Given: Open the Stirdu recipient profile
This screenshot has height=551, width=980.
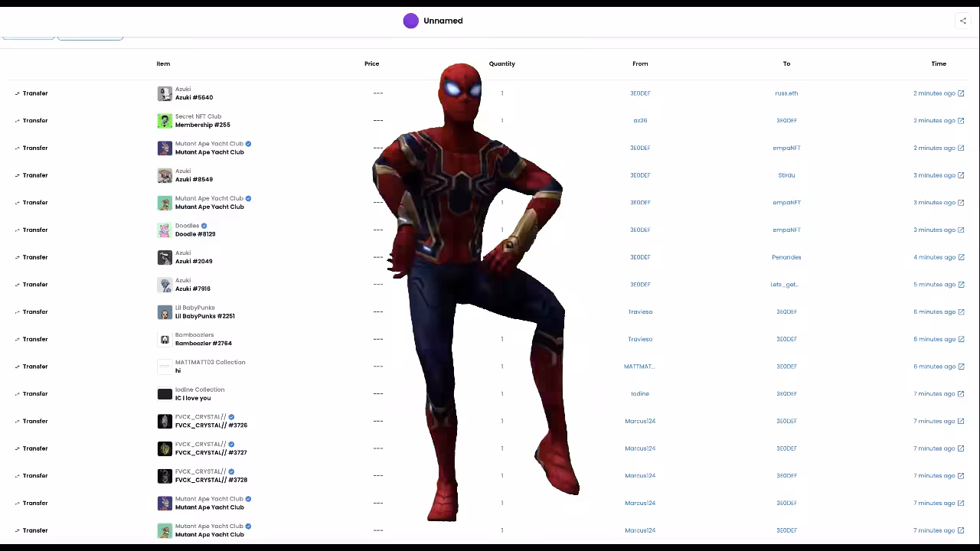Looking at the screenshot, I should pos(786,175).
